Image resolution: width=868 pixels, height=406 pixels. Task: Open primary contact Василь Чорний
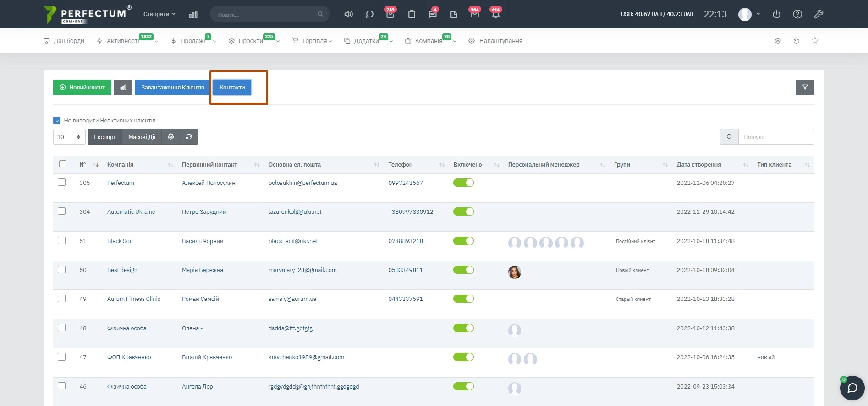(203, 241)
